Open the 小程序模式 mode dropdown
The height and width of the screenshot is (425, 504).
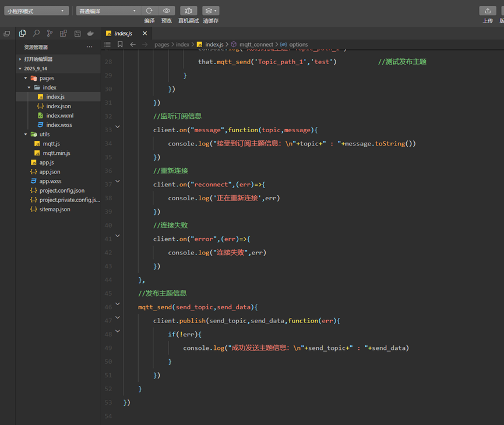pyautogui.click(x=36, y=10)
